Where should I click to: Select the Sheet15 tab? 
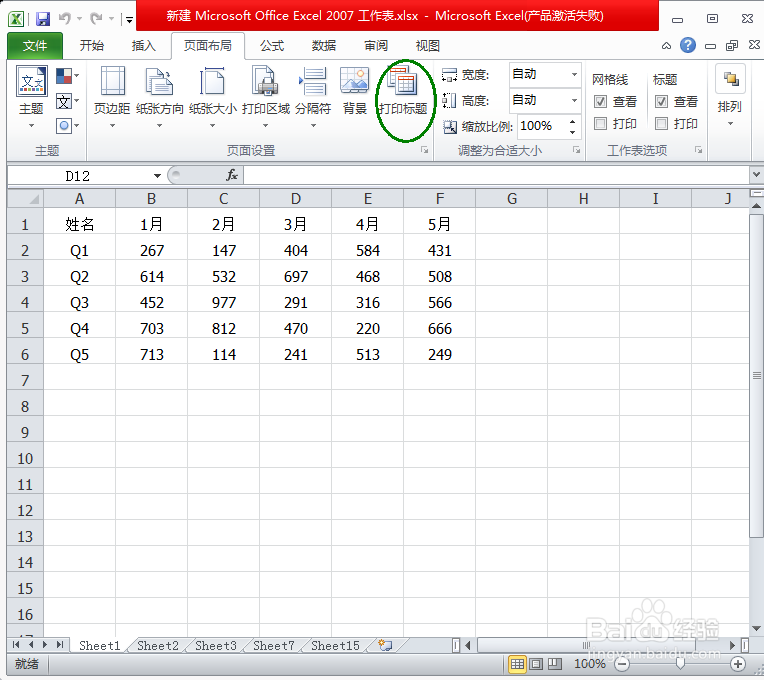pos(335,645)
